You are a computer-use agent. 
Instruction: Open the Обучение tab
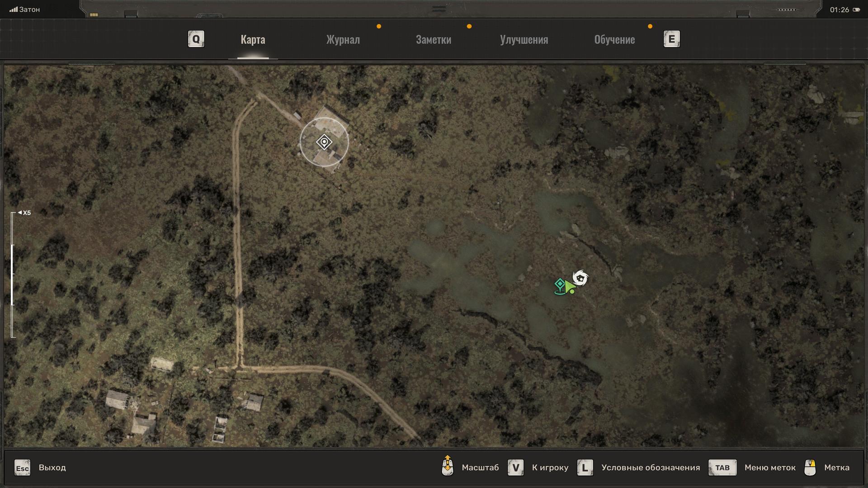(614, 40)
